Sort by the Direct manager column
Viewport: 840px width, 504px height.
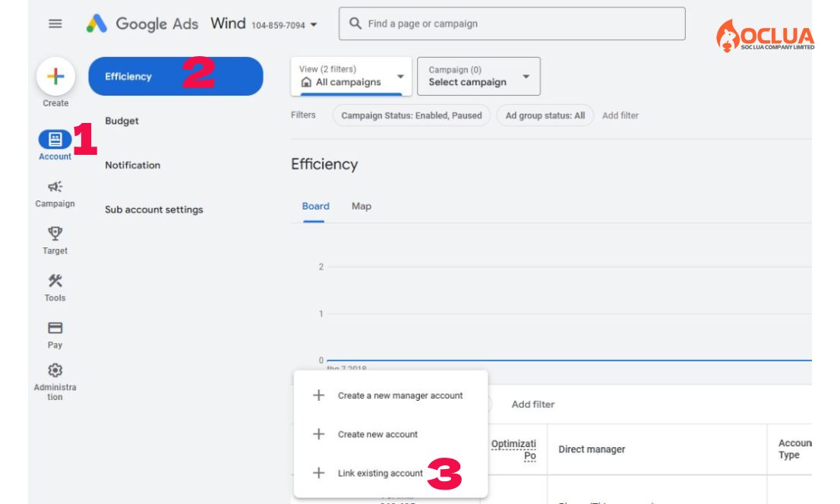tap(592, 449)
